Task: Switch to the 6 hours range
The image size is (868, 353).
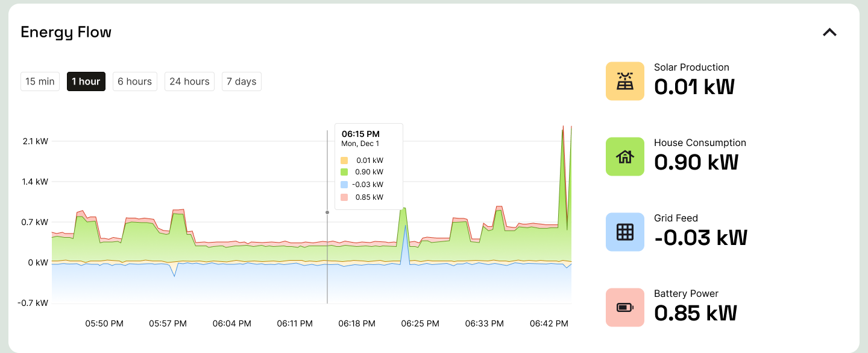Action: pos(134,81)
